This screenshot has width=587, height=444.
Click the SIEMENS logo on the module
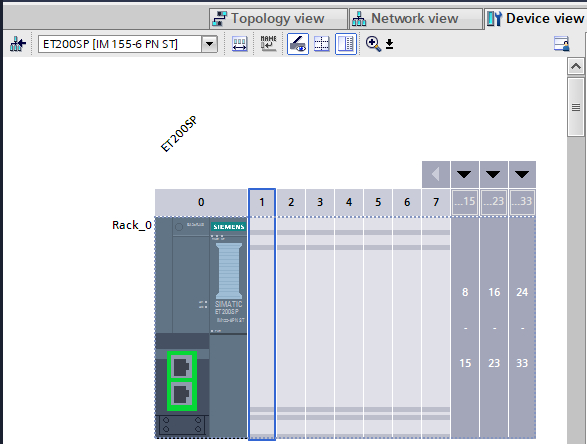point(228,227)
